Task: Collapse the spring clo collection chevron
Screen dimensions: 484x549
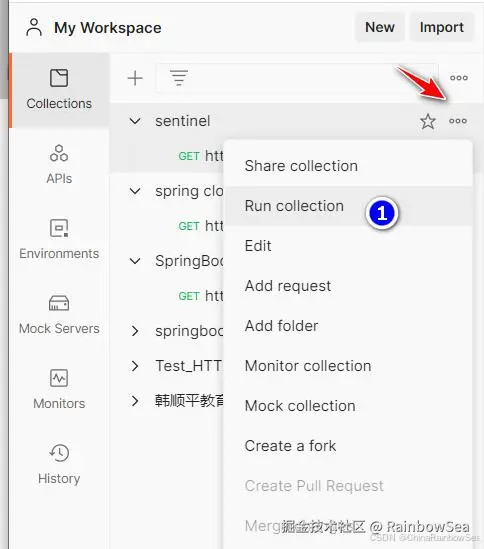Action: tap(135, 191)
